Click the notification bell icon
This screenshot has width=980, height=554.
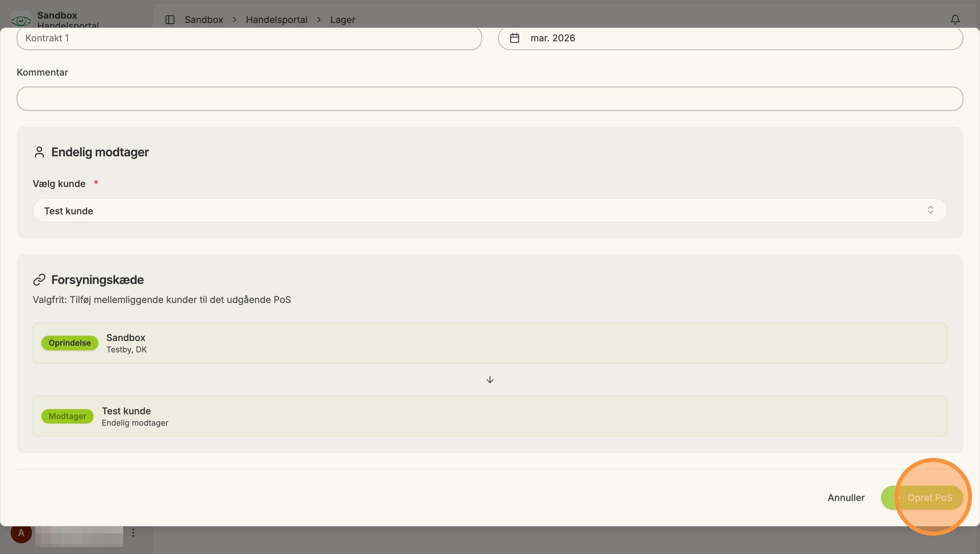coord(955,19)
